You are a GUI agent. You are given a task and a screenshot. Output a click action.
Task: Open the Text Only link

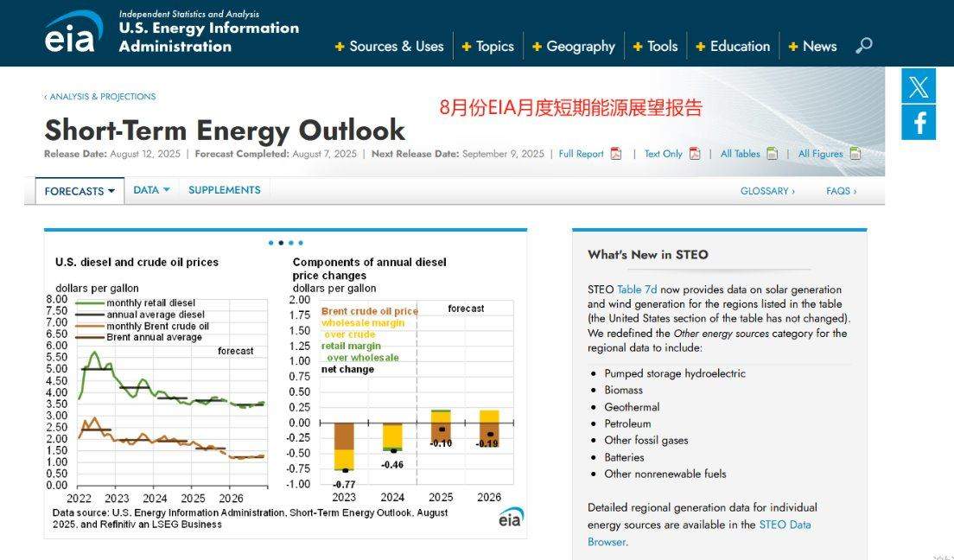point(663,154)
